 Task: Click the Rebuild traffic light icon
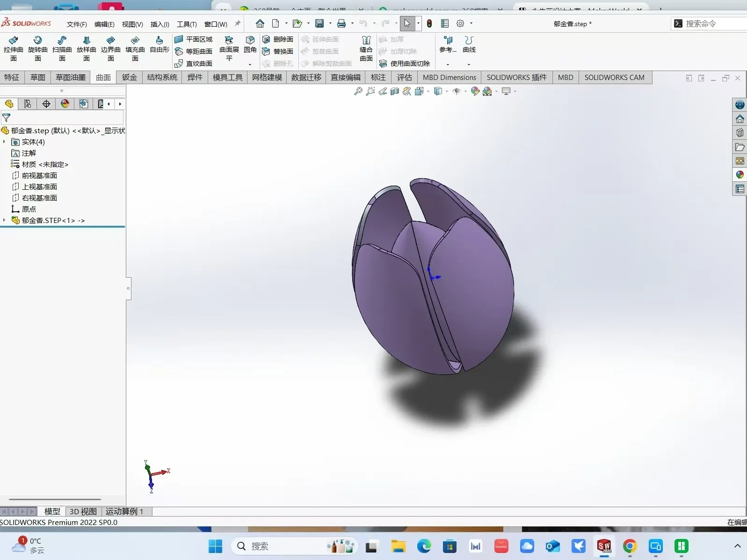[x=429, y=23]
